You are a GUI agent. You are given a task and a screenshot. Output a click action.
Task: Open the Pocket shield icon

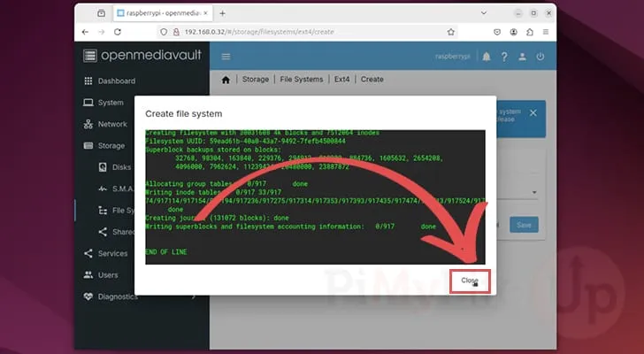[497, 32]
